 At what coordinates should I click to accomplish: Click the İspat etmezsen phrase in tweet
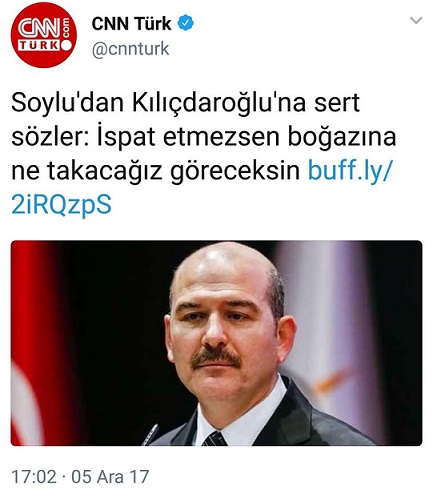point(188,137)
